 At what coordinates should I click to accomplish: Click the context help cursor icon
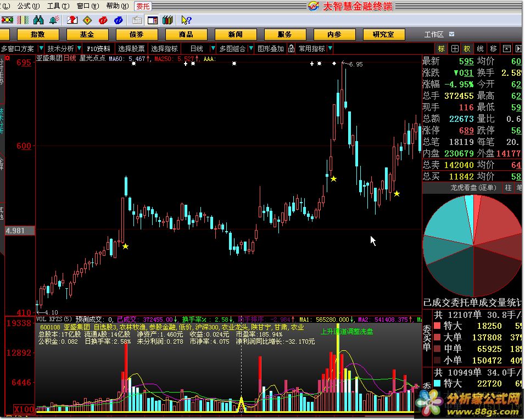click(186, 20)
